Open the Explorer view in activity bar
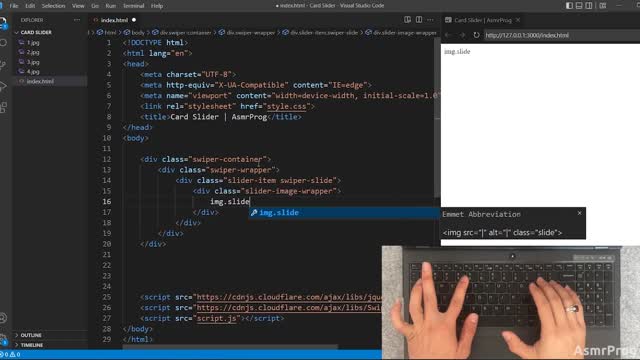The image size is (640, 360). pos(3,22)
